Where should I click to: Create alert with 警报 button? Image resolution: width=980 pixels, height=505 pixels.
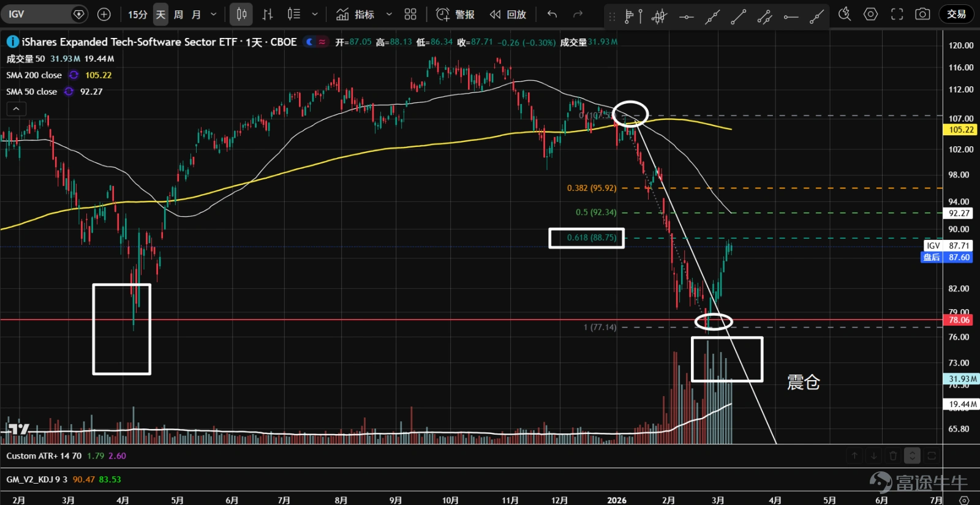(455, 14)
